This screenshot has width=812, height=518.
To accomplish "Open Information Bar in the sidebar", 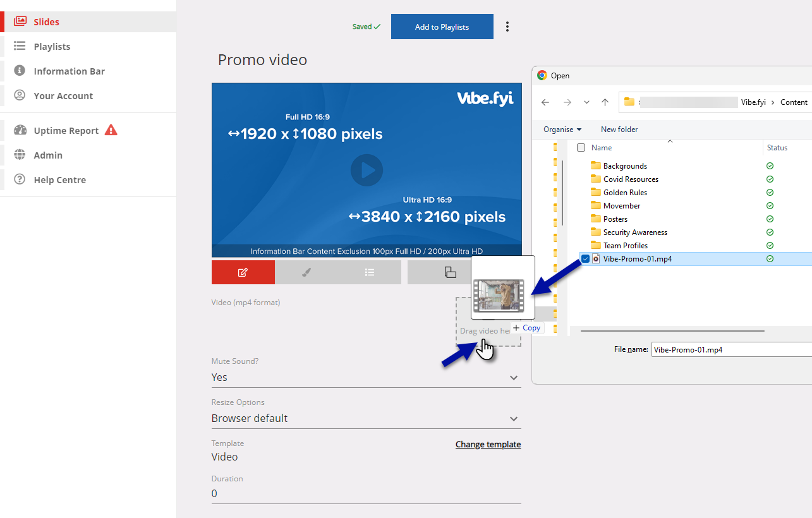I will point(69,71).
